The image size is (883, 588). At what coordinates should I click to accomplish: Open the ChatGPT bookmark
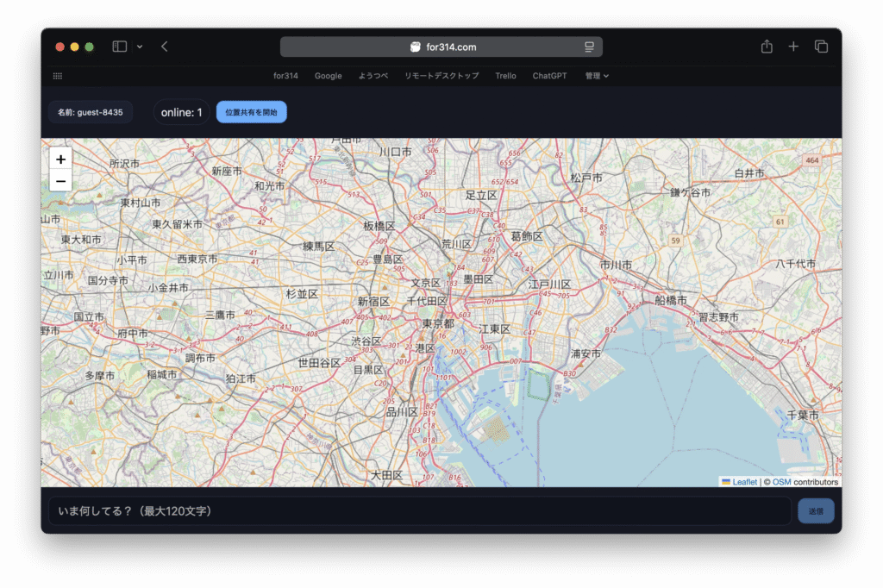click(549, 76)
